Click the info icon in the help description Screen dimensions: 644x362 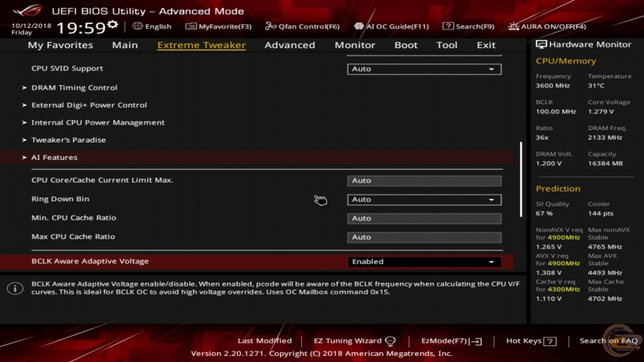[14, 288]
